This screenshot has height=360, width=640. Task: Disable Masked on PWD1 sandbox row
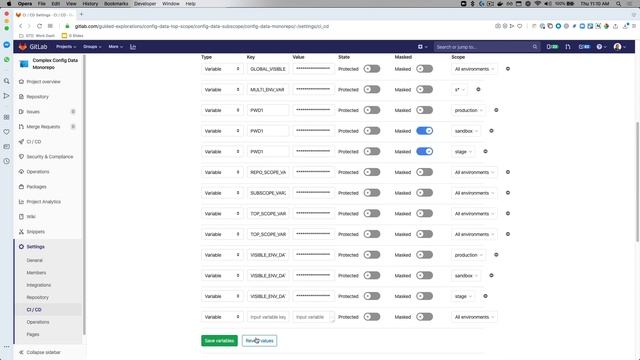click(424, 131)
